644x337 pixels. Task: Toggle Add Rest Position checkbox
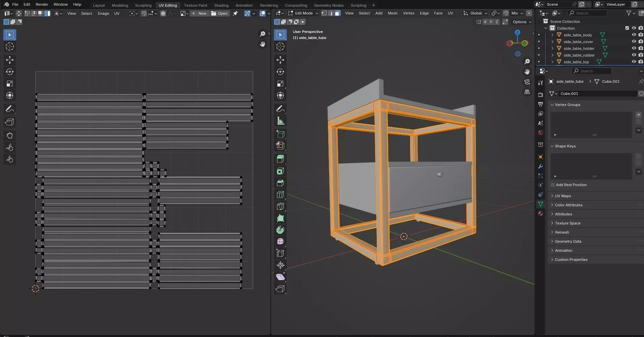[553, 185]
